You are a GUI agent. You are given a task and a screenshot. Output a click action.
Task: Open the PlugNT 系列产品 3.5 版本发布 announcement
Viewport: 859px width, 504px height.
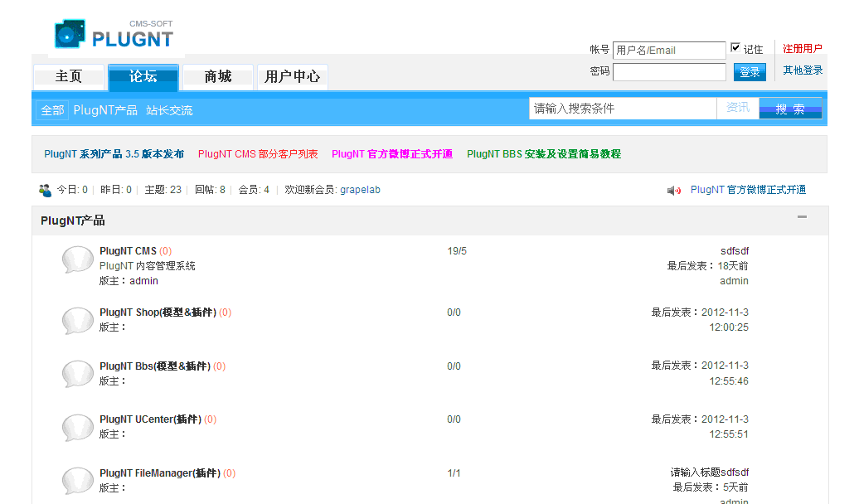coord(114,154)
